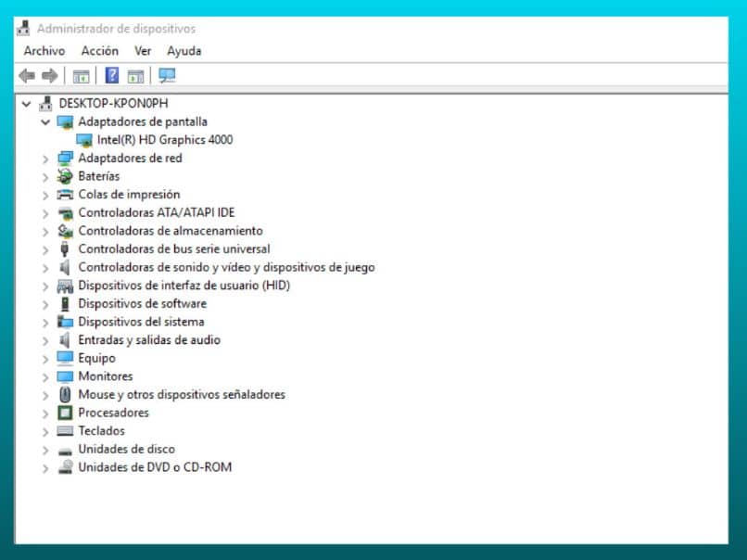
Task: Select the Unidades de disco label
Action: tap(126, 449)
